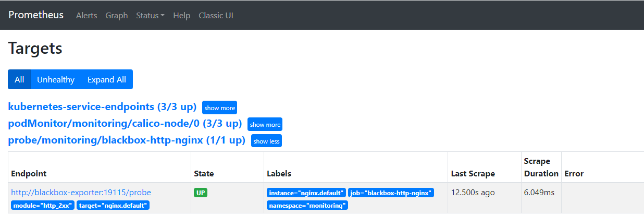Go to the Graph page
The width and height of the screenshot is (644, 215).
pos(116,16)
